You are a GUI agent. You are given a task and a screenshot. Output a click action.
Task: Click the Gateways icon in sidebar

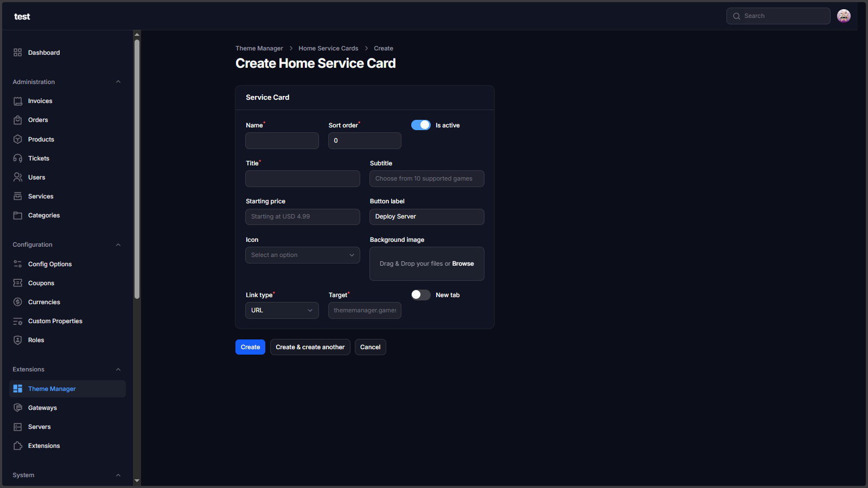coord(18,408)
